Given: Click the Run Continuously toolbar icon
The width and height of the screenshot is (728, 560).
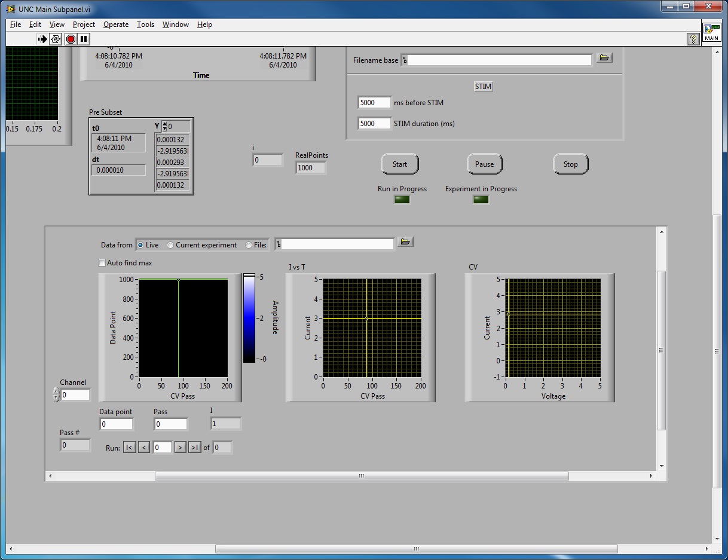Looking at the screenshot, I should click(x=56, y=39).
